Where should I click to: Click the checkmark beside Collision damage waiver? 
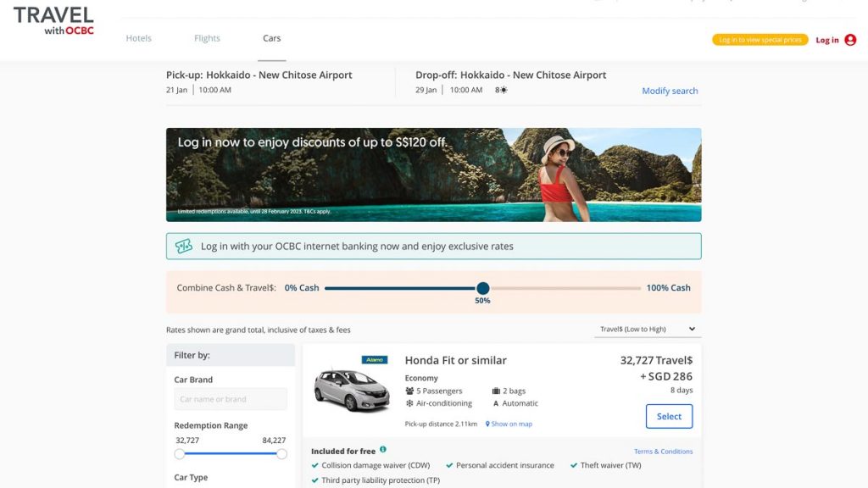click(315, 465)
